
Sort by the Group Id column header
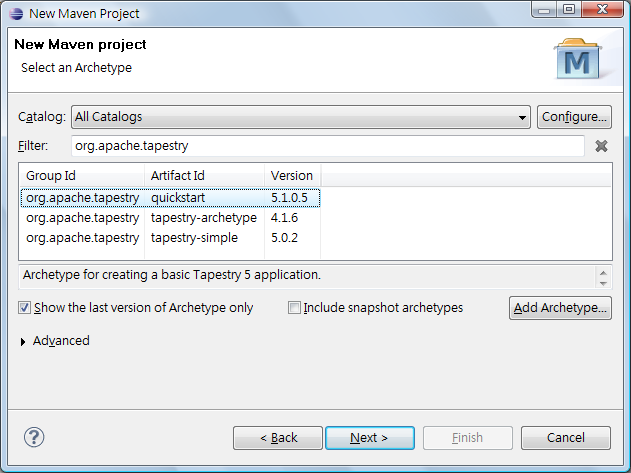coord(82,176)
